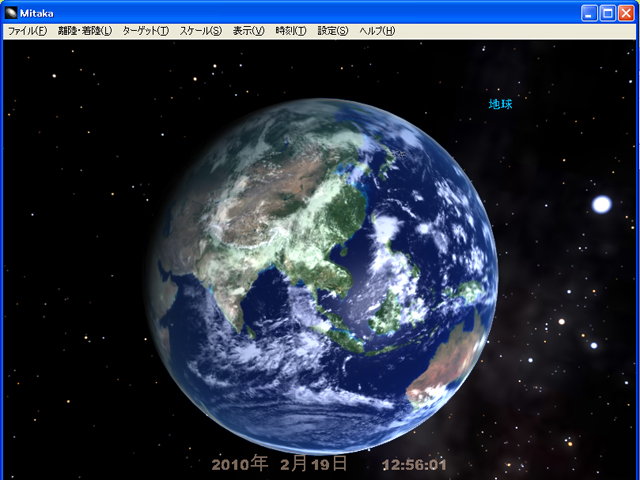Click the Mitaka title bar text

(x=40, y=12)
